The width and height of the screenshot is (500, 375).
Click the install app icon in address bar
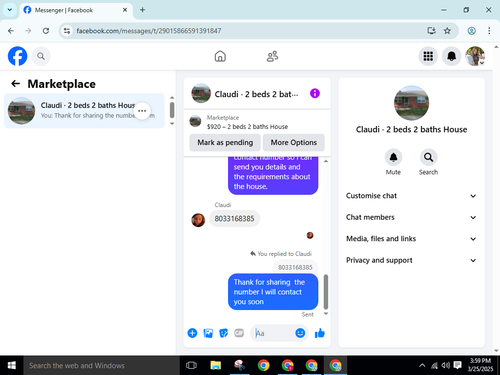click(x=432, y=31)
